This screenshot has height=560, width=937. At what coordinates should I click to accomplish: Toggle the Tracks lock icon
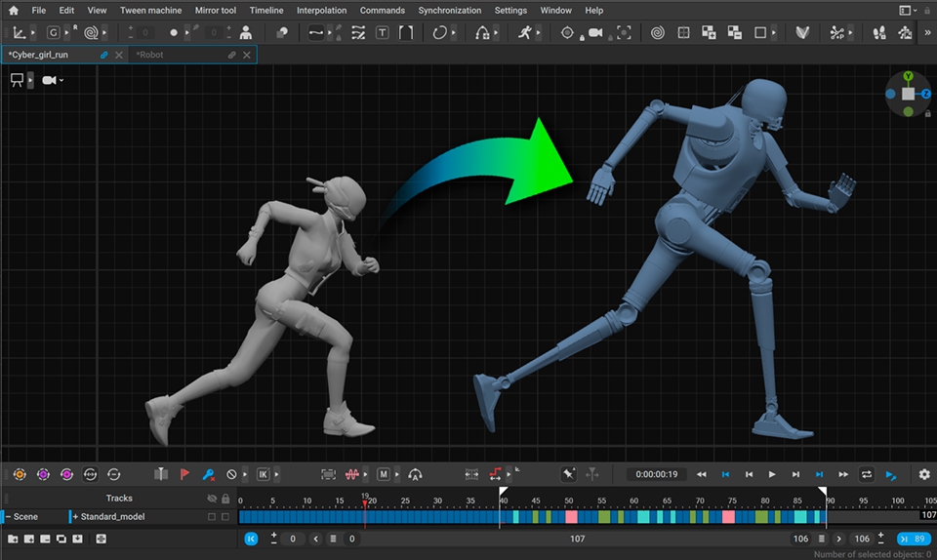click(x=225, y=498)
